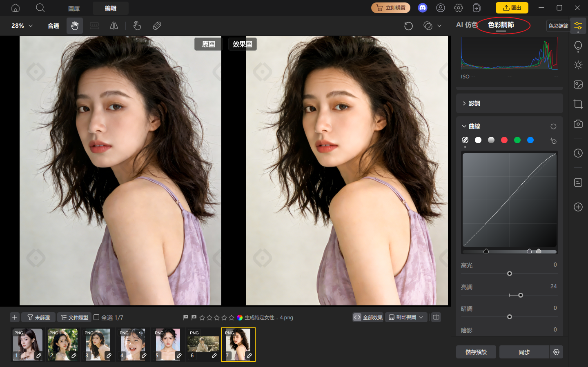588x367 pixels.
Task: Click the undo reset arrow icon
Action: (x=408, y=26)
